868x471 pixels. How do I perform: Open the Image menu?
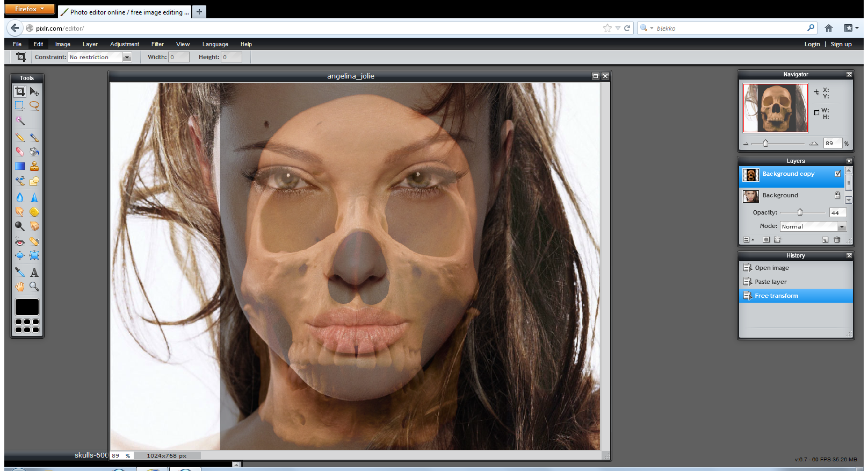[x=63, y=44]
